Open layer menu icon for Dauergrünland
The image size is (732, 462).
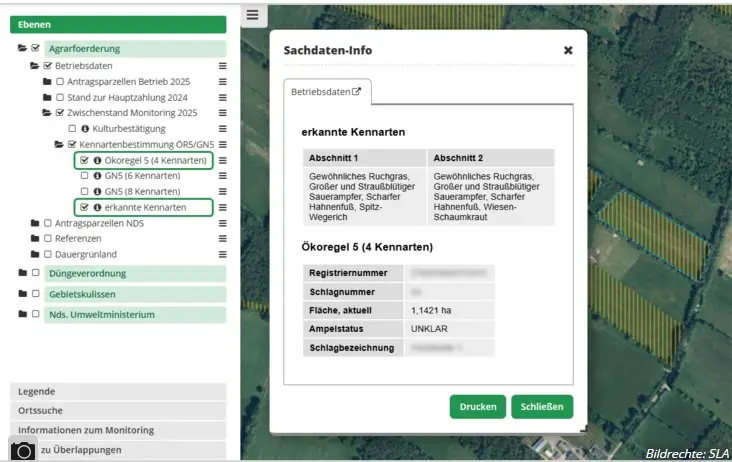coord(223,254)
